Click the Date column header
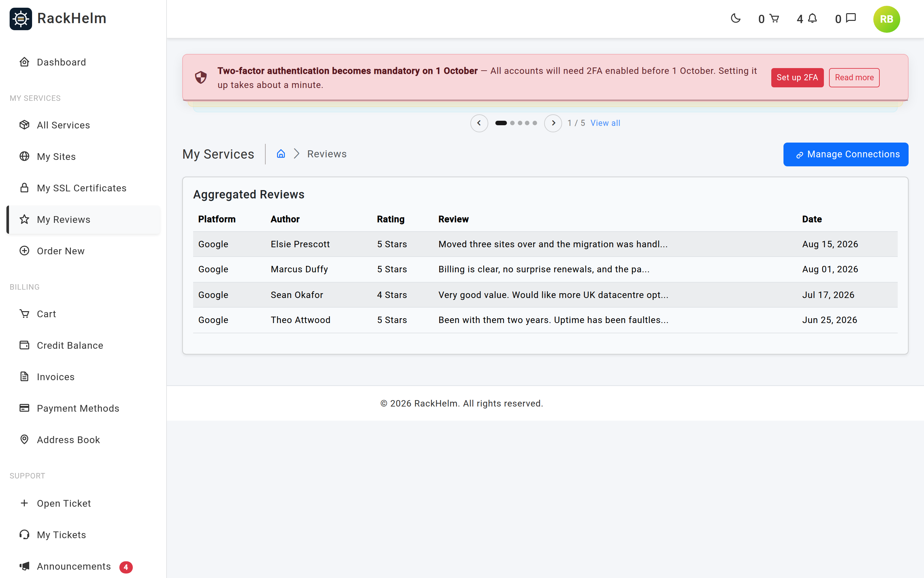Screen dimensions: 924x578 (812, 219)
